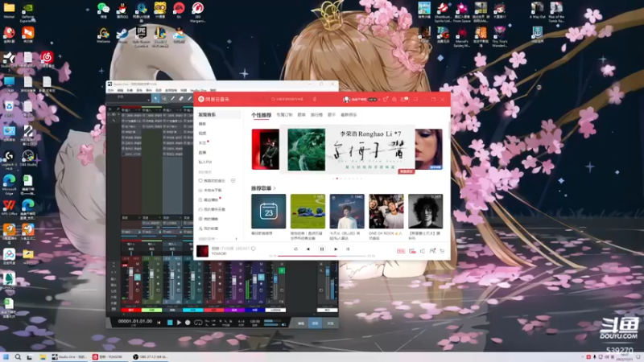Toggle monitor on channel 1 in mixer

tap(137, 277)
